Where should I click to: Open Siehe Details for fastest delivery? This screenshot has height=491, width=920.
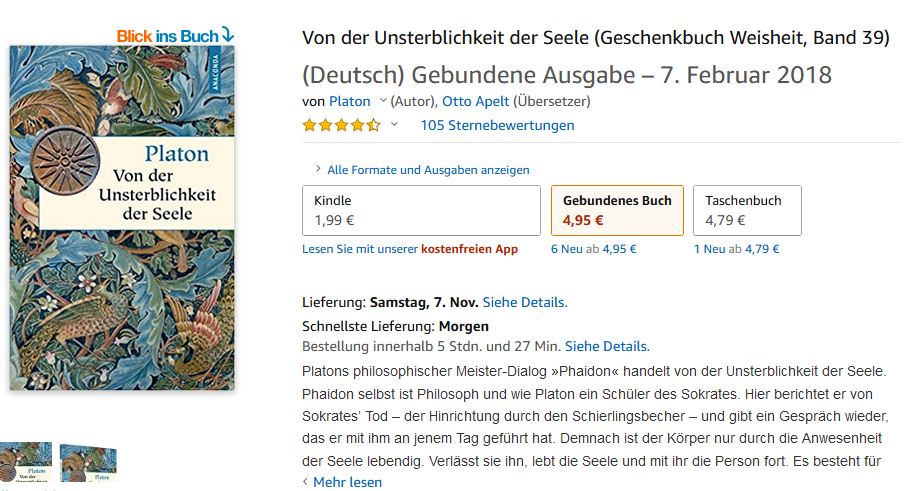(x=607, y=346)
